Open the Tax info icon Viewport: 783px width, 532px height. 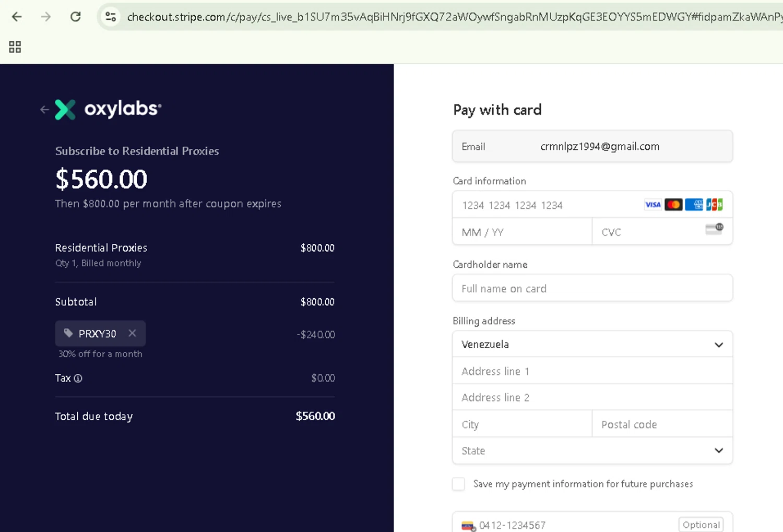[x=78, y=378]
